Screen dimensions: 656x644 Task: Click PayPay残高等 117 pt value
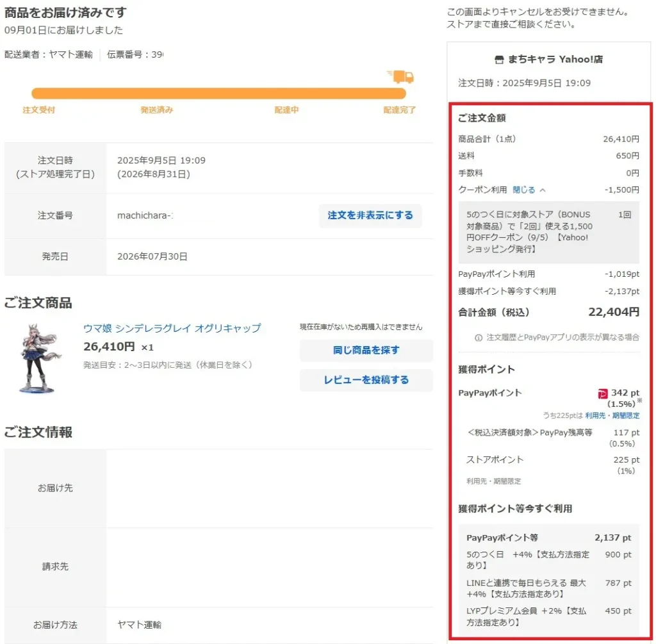pos(627,433)
